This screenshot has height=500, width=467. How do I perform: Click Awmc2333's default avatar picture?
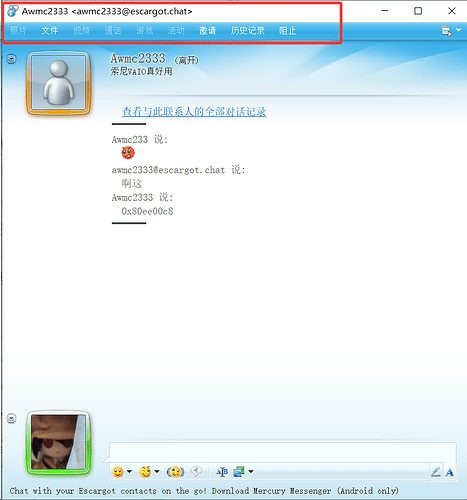[x=58, y=83]
